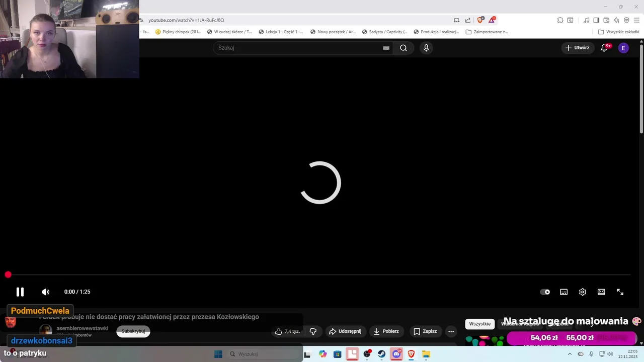Toggle subtitles/captions in the player
The height and width of the screenshot is (362, 644).
[564, 292]
